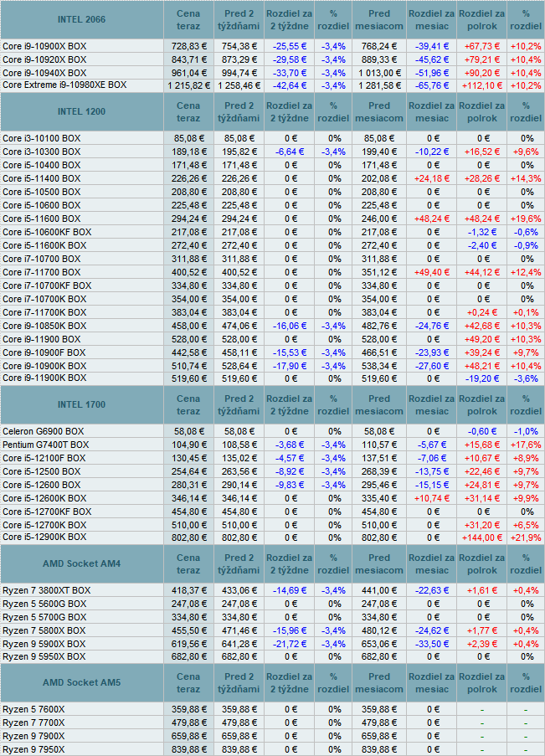Click the INTEL 1700 section header
Viewport: 545px width, 756px height.
pyautogui.click(x=81, y=405)
